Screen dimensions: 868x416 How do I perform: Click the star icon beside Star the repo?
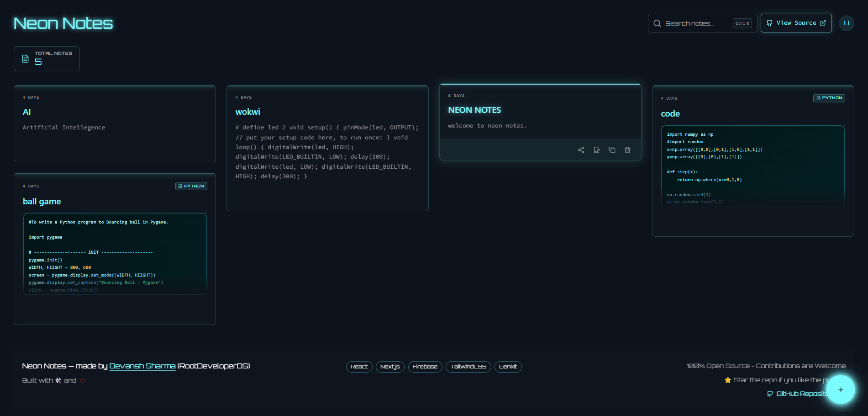tap(728, 380)
